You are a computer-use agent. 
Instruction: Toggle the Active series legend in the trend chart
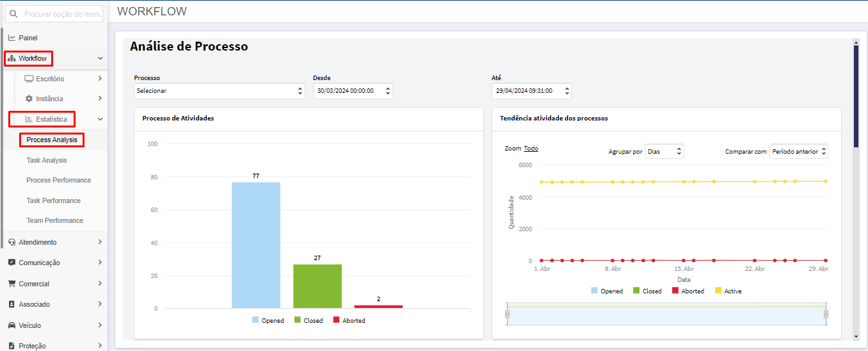[x=728, y=291]
